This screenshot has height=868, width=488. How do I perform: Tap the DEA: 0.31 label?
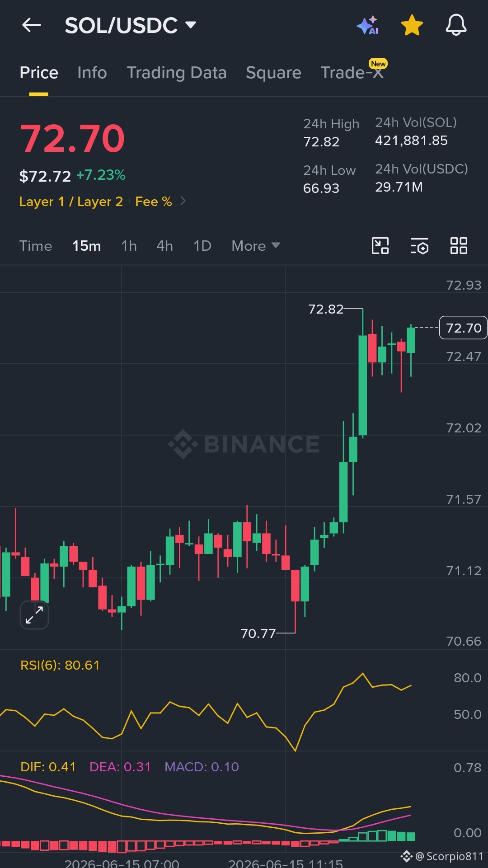click(x=120, y=767)
